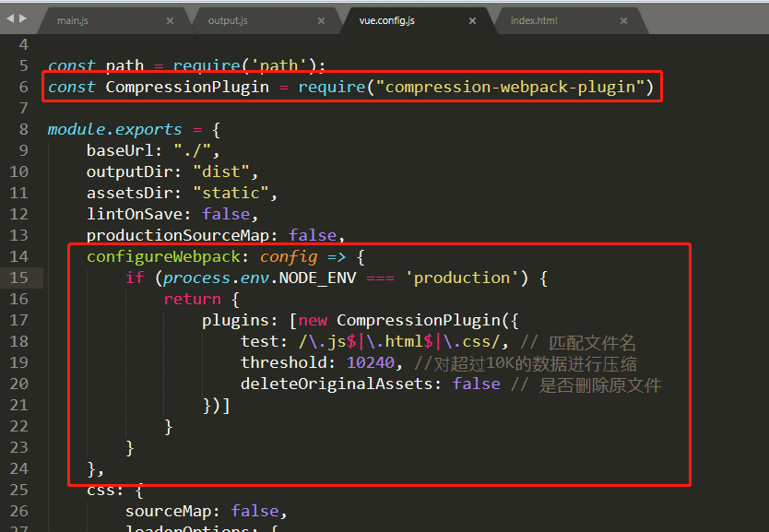Select the vue.config.js tab
Image resolution: width=769 pixels, height=532 pixels.
[x=387, y=20]
